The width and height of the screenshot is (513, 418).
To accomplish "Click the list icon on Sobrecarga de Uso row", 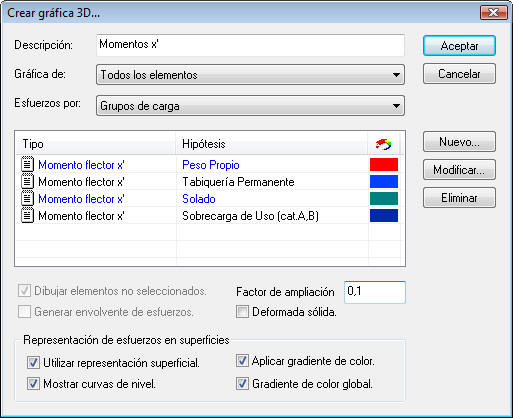I will coord(28,215).
